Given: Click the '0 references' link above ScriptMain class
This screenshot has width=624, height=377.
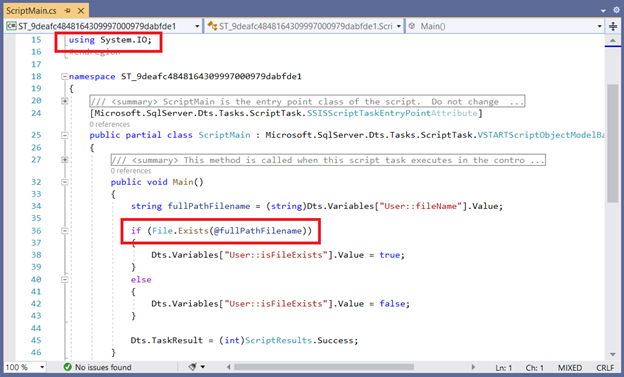Looking at the screenshot, I should [109, 124].
